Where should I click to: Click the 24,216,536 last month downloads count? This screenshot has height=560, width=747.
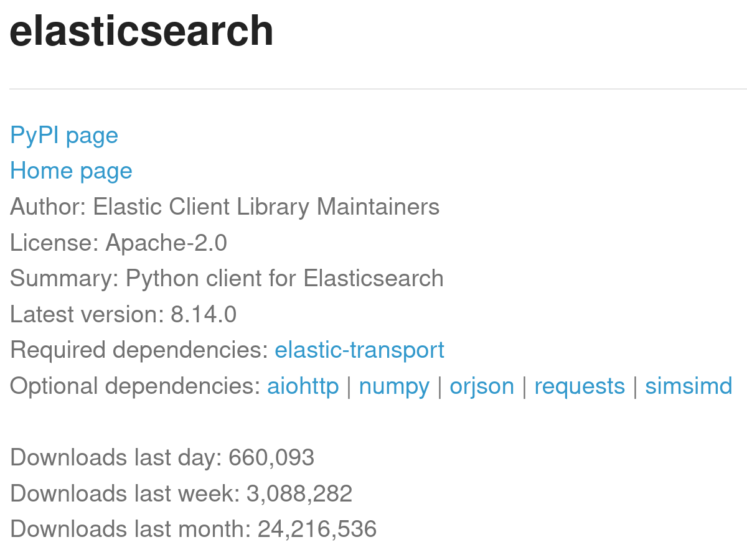point(317,530)
